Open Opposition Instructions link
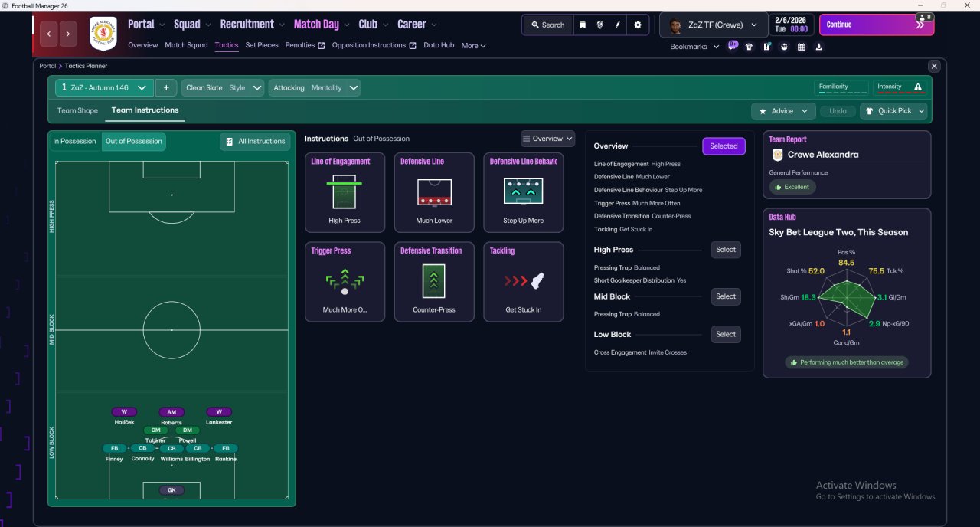Screen dimensions: 980x527 374,45
